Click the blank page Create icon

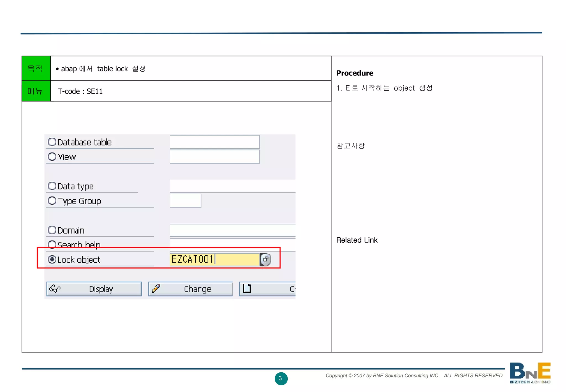coord(247,288)
